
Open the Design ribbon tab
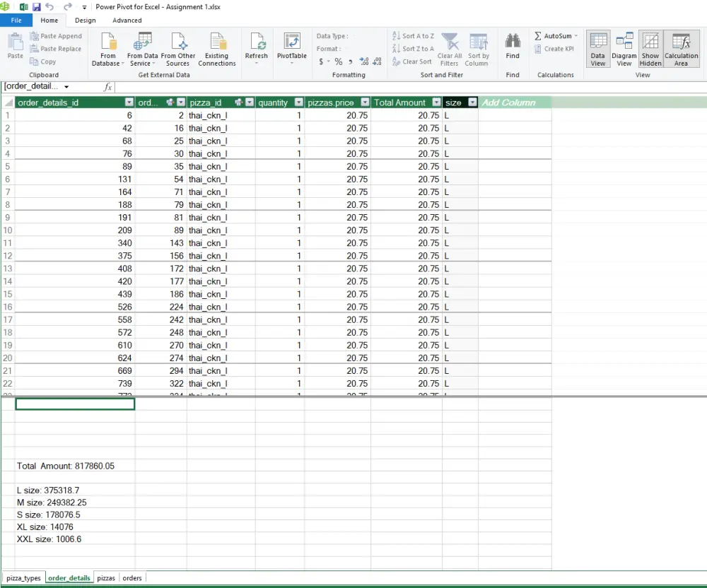tap(86, 20)
